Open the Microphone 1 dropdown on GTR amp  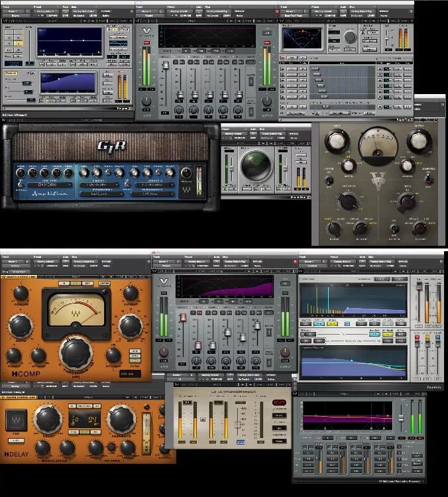[x=101, y=193]
